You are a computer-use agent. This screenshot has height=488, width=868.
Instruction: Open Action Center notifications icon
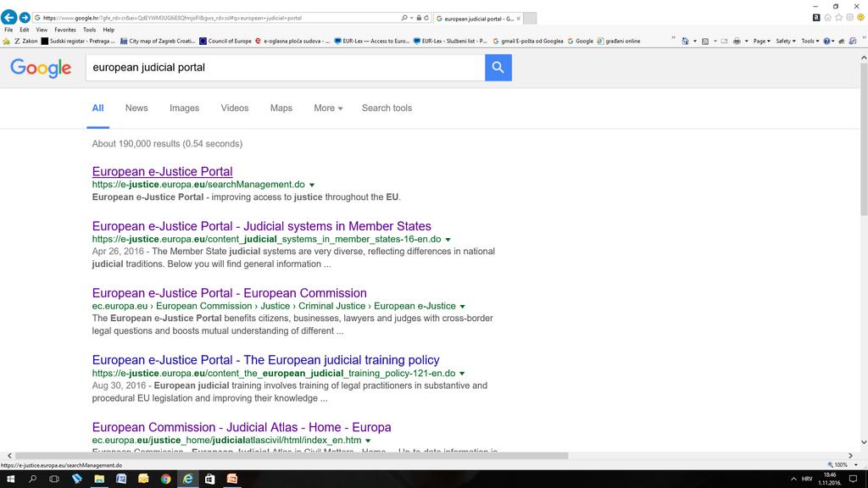(853, 480)
